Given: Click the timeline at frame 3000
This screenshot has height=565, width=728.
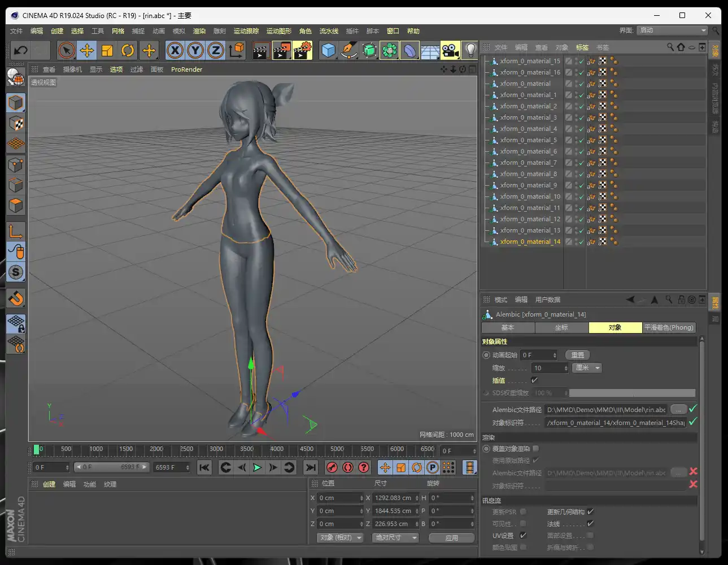Looking at the screenshot, I should click(x=216, y=450).
